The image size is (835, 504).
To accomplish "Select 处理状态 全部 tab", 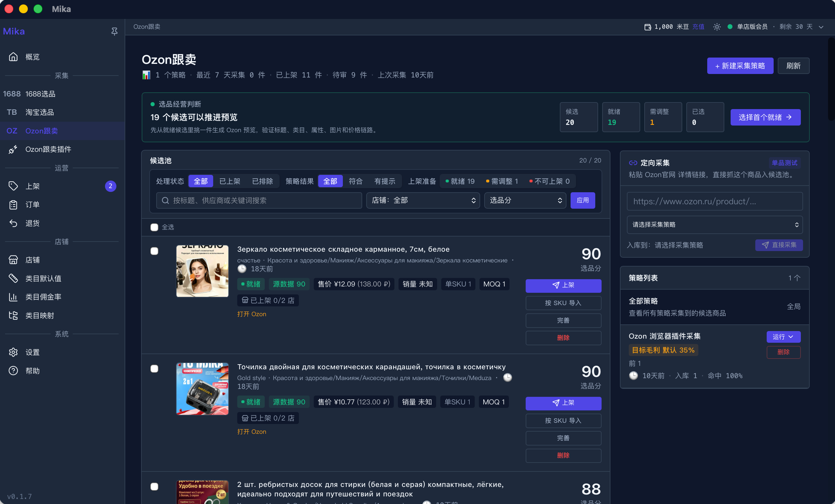I will click(x=201, y=181).
